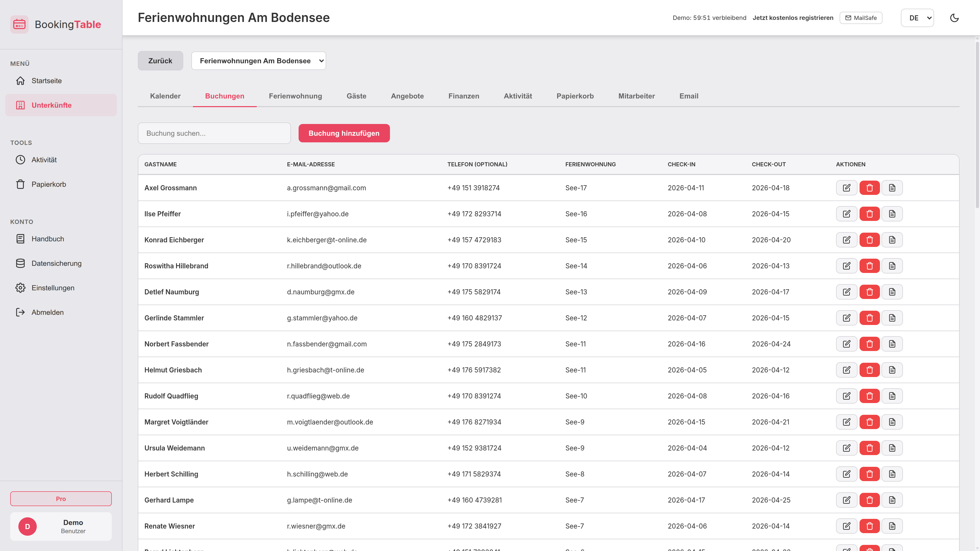
Task: Click the See-10 apartment cell
Action: [x=576, y=396]
